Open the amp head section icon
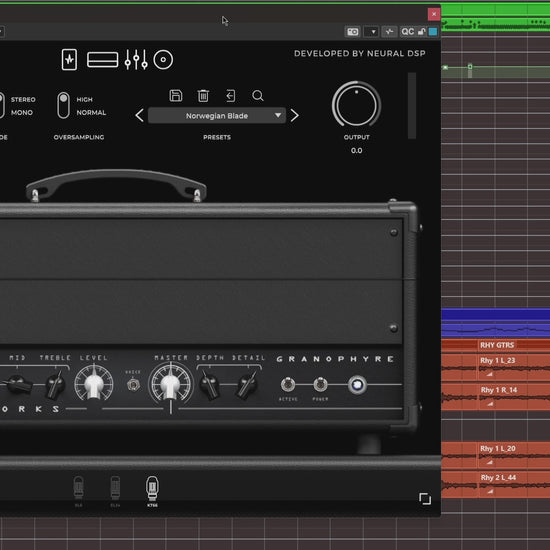This screenshot has width=550, height=550. click(102, 60)
